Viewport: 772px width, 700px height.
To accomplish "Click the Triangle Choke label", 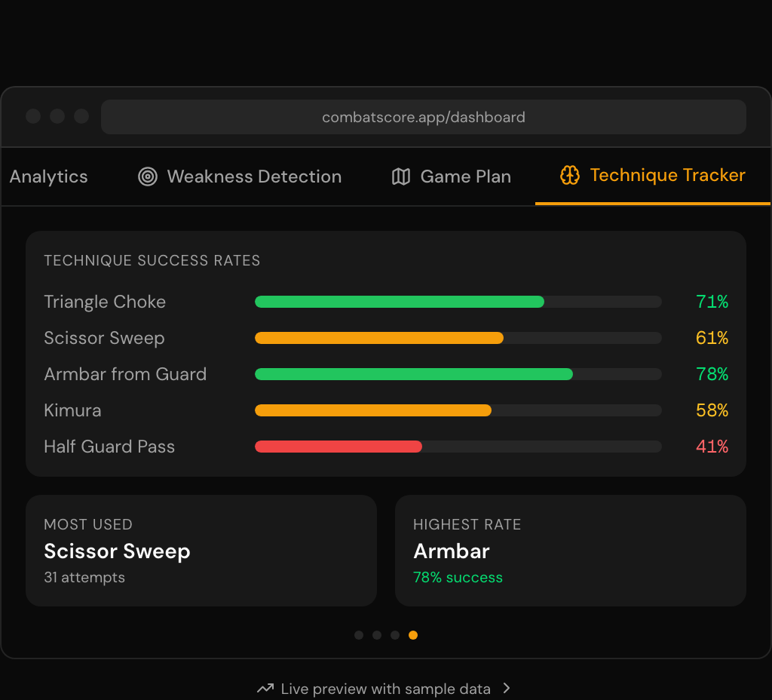I will 105,302.
